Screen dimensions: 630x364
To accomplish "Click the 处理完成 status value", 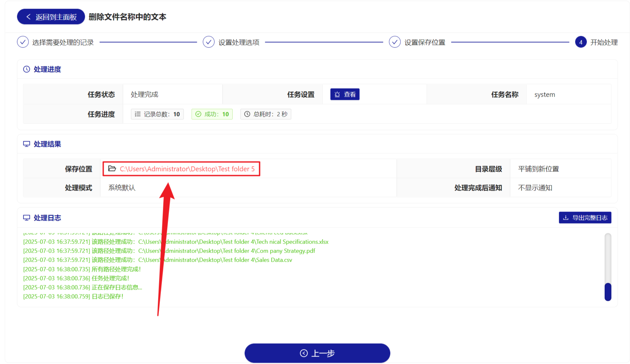I will (144, 95).
